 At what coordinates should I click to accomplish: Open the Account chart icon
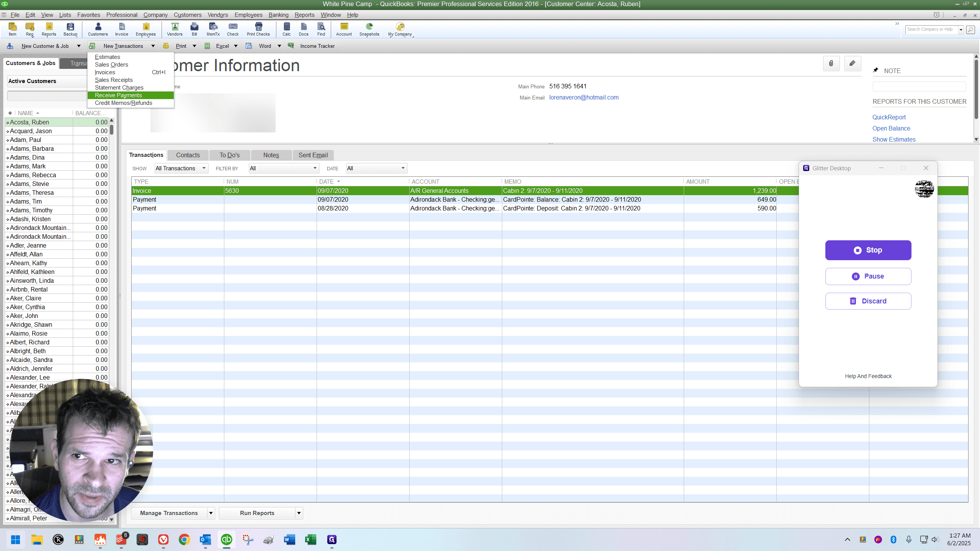(344, 29)
